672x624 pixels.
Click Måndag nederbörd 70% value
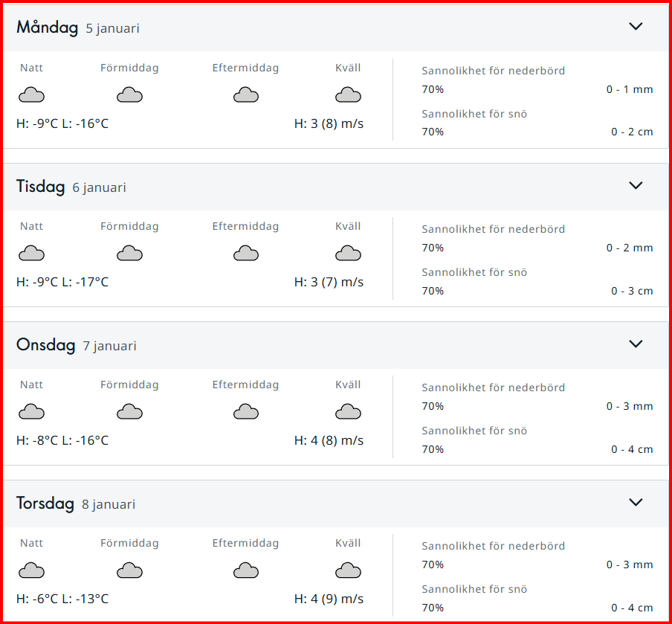pyautogui.click(x=433, y=90)
